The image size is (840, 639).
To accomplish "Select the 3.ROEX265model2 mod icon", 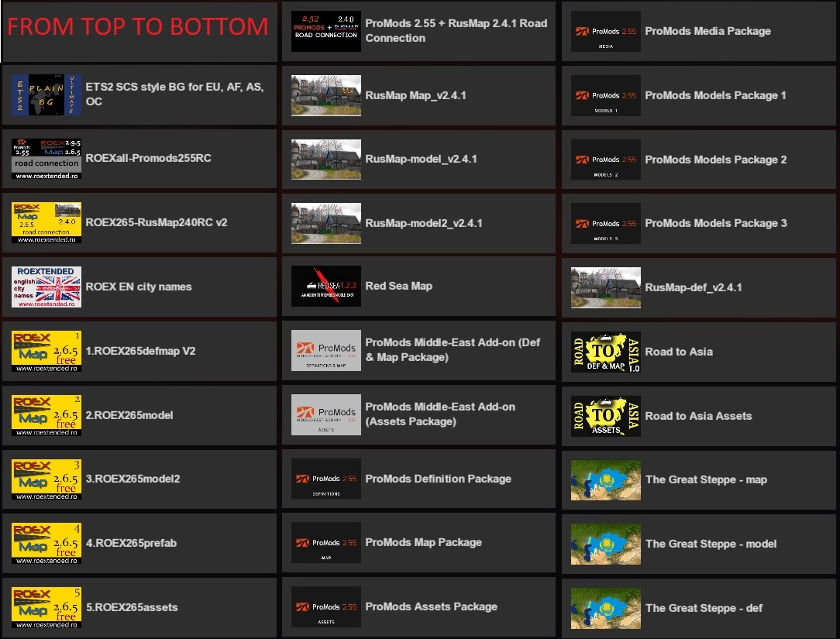I will (46, 479).
